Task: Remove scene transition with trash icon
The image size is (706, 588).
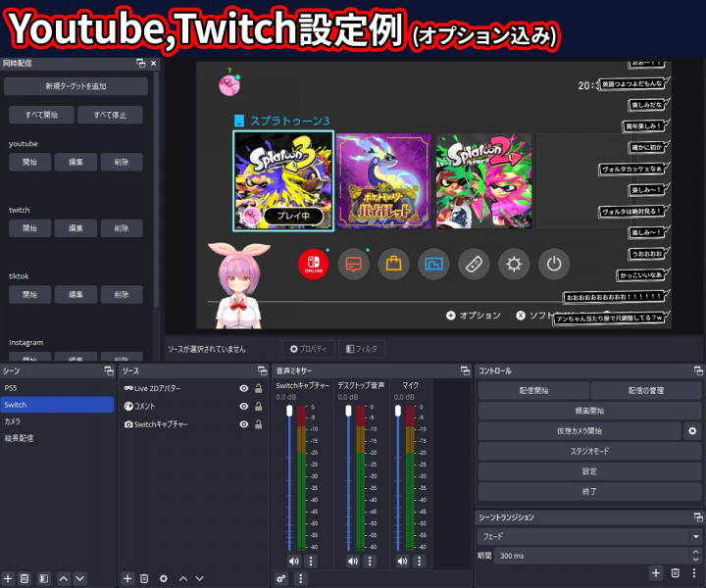Action: [x=675, y=572]
